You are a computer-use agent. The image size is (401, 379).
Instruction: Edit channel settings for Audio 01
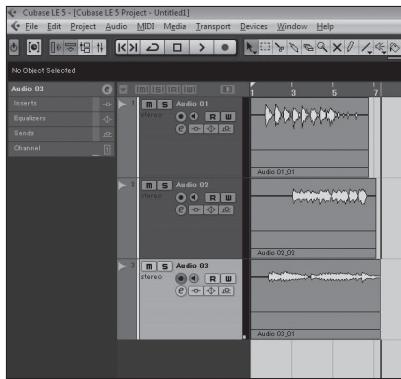point(181,129)
